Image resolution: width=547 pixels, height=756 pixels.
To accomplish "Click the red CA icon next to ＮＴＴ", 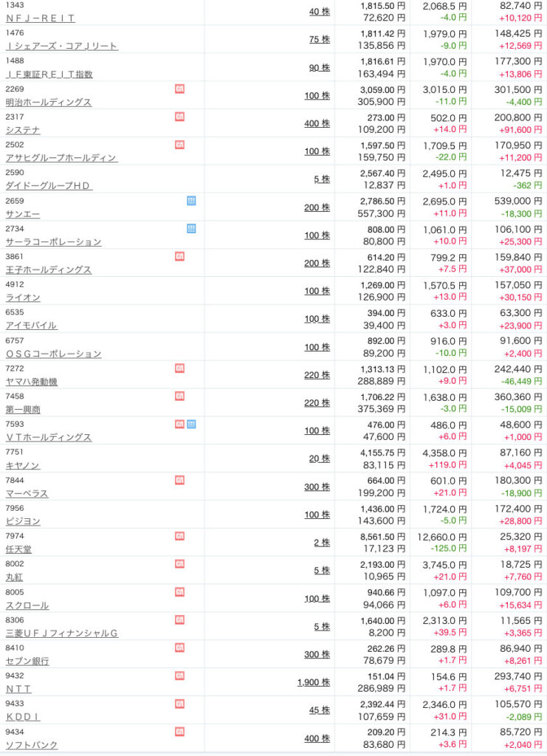I will [x=179, y=676].
